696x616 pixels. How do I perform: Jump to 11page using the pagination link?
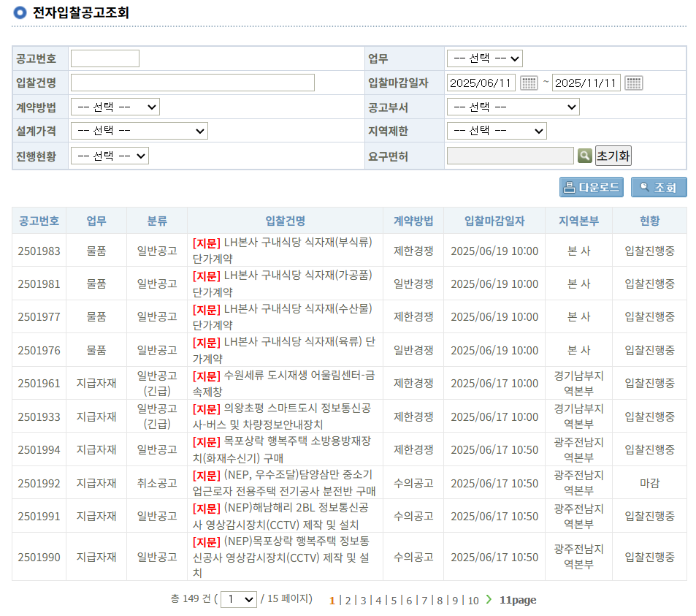pos(520,600)
